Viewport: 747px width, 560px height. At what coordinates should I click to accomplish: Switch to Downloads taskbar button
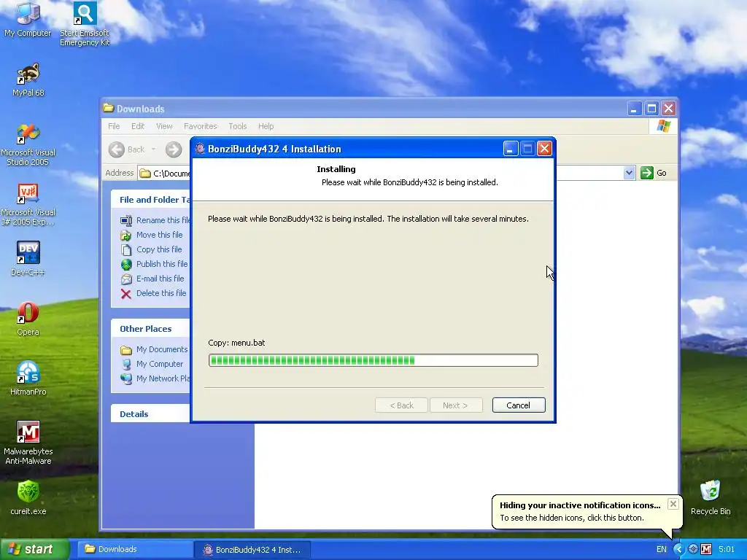tap(135, 550)
